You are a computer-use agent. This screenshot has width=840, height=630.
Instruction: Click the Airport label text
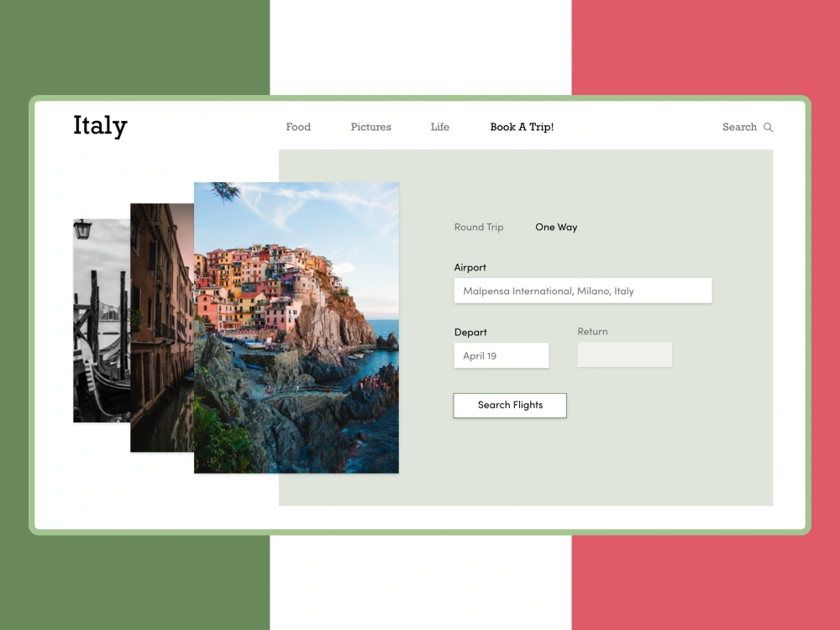(x=470, y=267)
